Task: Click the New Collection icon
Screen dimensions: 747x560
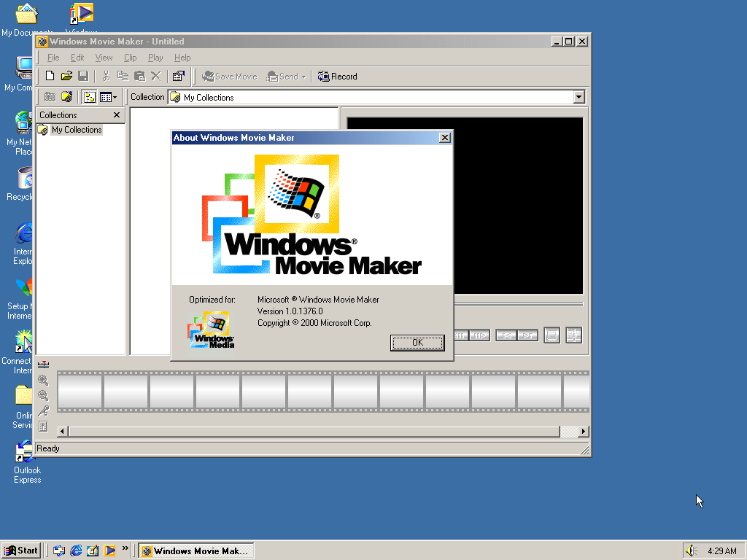Action: pyautogui.click(x=66, y=97)
